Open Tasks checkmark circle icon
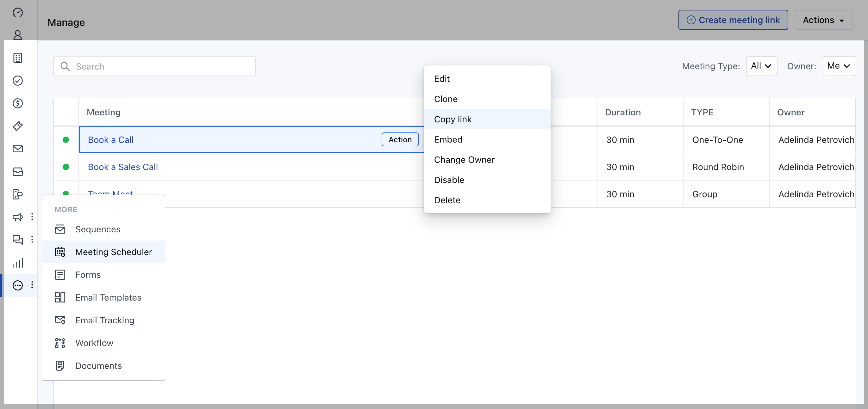The height and width of the screenshot is (409, 868). pos(17,81)
